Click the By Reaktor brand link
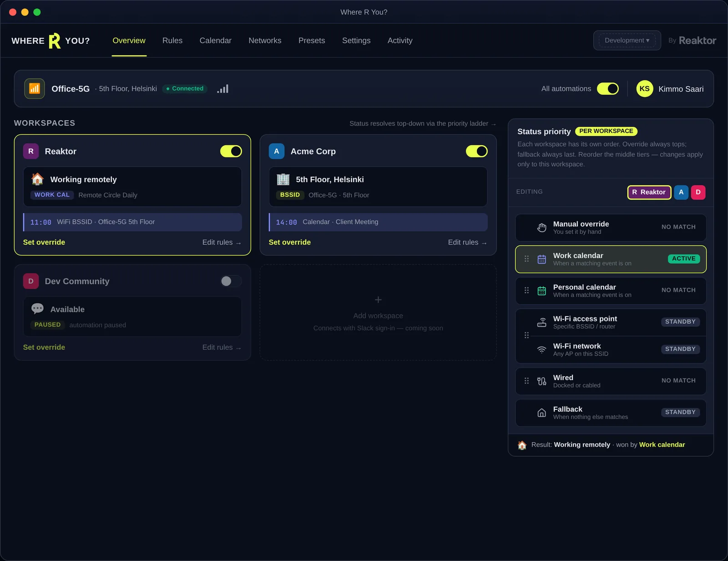 (692, 41)
